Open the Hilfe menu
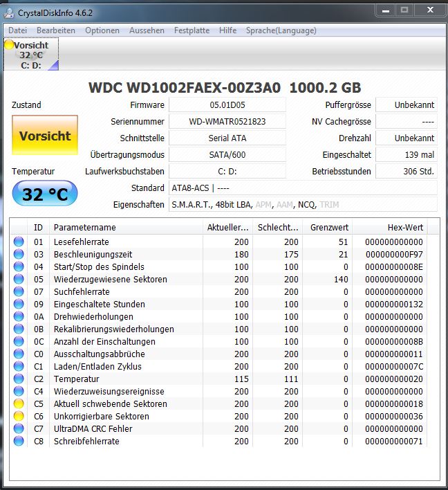Viewport: 448px width, 490px height. pos(227,30)
